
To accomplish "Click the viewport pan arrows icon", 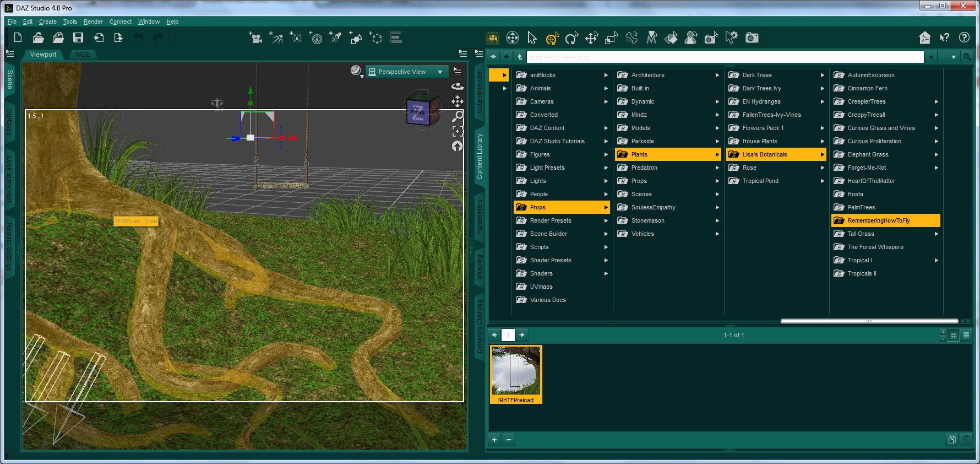I will pos(458,101).
